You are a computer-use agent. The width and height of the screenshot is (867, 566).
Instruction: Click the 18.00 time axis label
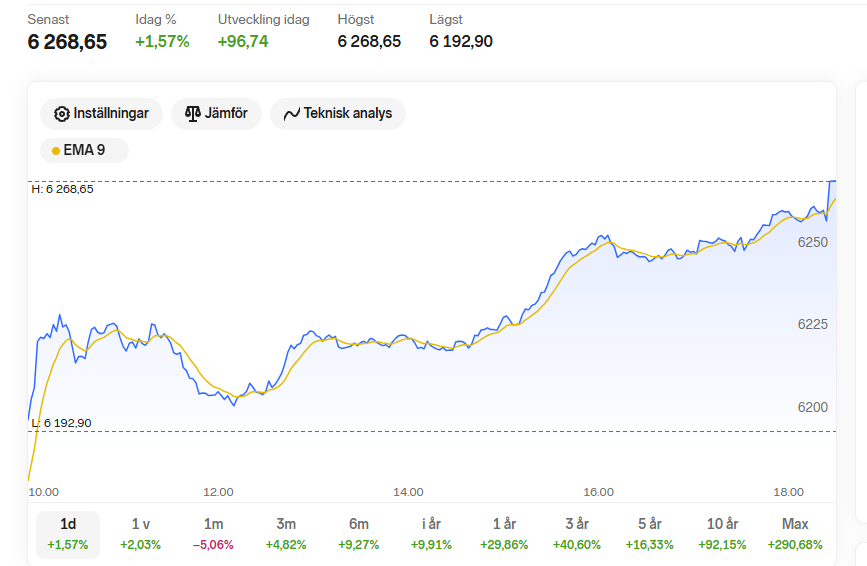point(788,492)
